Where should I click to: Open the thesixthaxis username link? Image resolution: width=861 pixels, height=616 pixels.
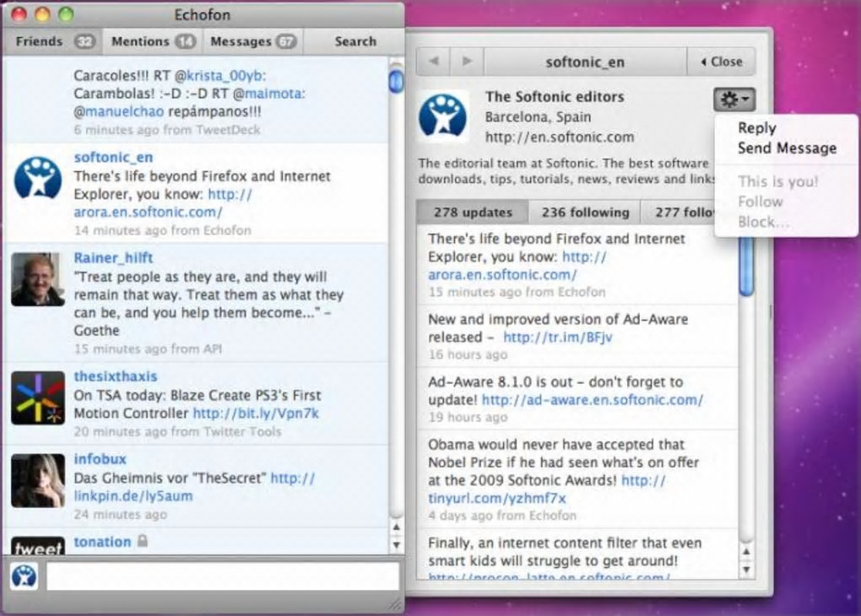point(116,376)
